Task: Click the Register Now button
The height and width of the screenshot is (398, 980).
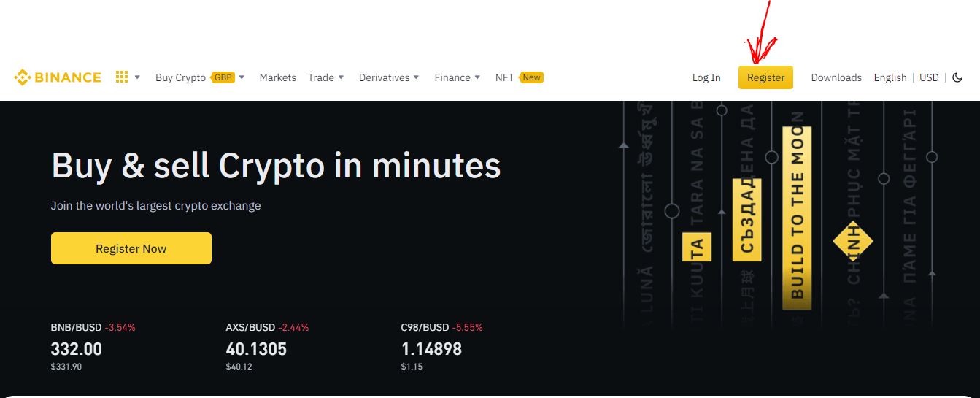Action: 131,248
